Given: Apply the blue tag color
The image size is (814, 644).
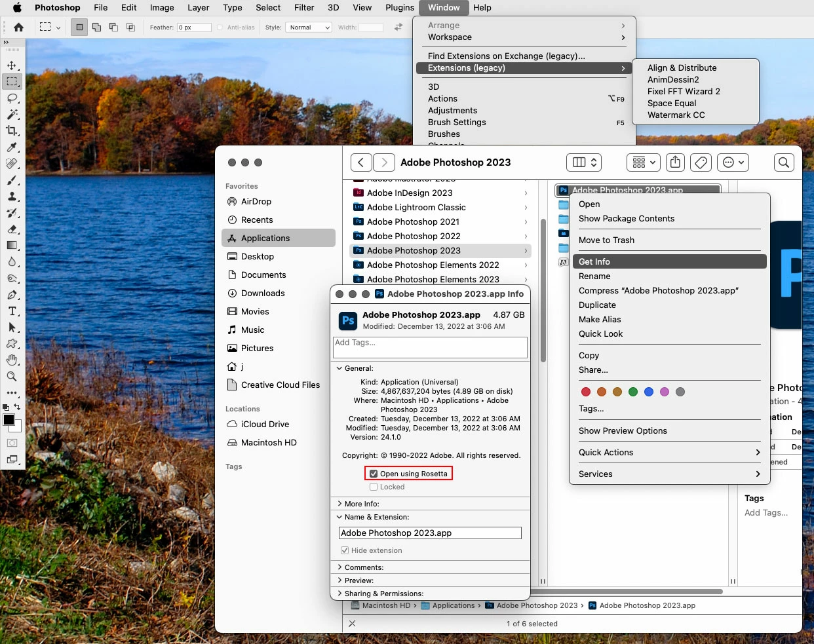Looking at the screenshot, I should [649, 392].
